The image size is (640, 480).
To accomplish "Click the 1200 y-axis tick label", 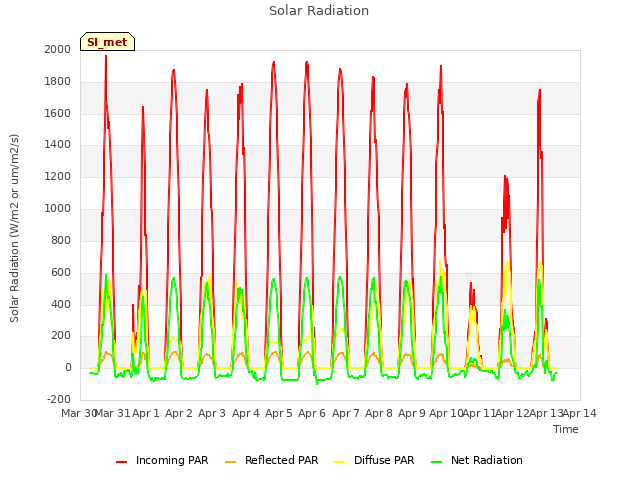I will (x=58, y=177).
